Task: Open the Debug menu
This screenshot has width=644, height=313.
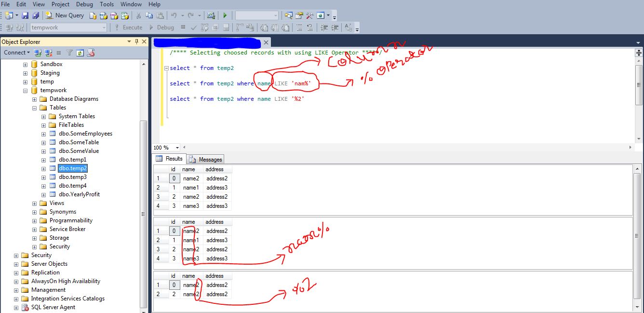Action: pos(84,4)
